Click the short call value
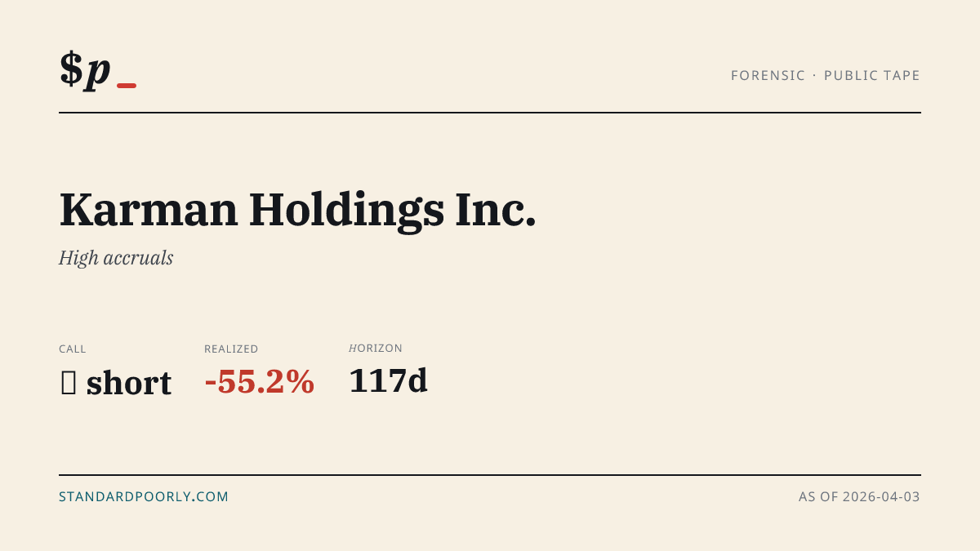 (x=129, y=383)
